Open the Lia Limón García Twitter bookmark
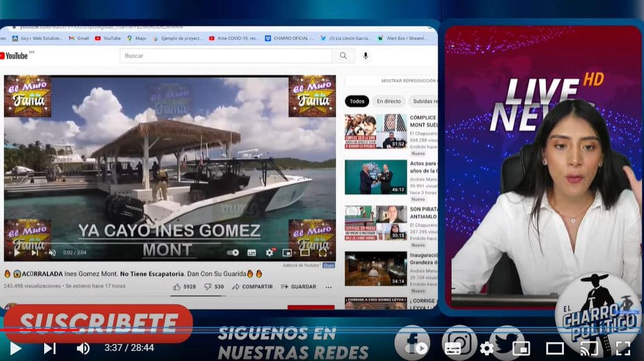Screen dimensions: 644x361 (x=345, y=38)
